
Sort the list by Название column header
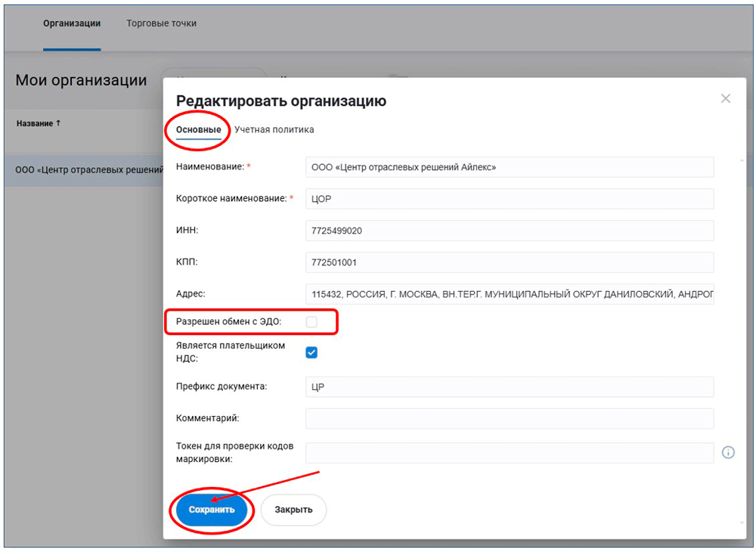[x=39, y=123]
